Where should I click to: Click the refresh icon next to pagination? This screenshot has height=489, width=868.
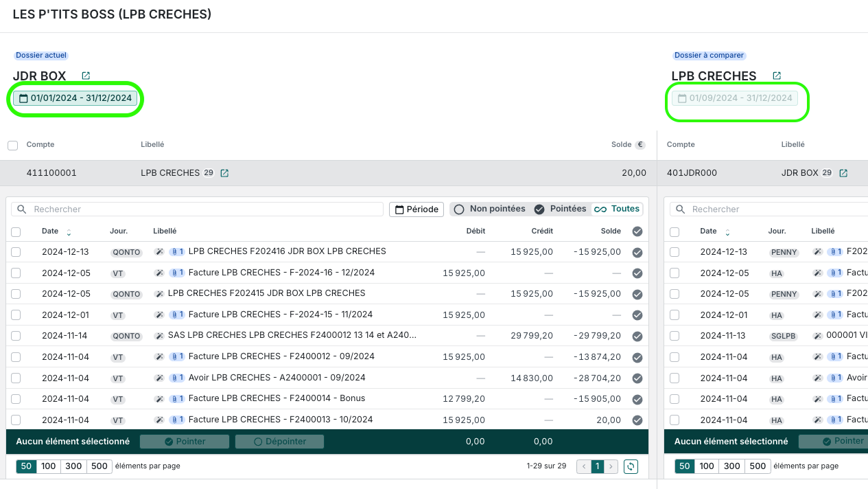[x=631, y=466]
